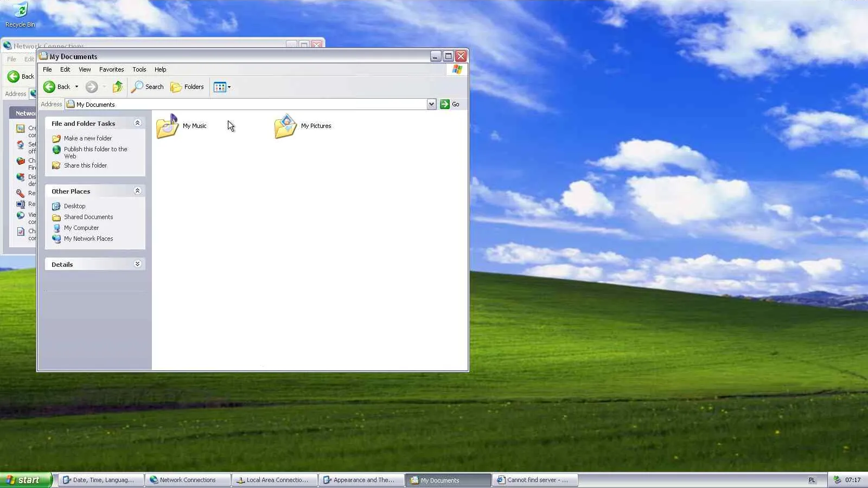The width and height of the screenshot is (868, 488).
Task: Open My Network Places link
Action: click(88, 239)
